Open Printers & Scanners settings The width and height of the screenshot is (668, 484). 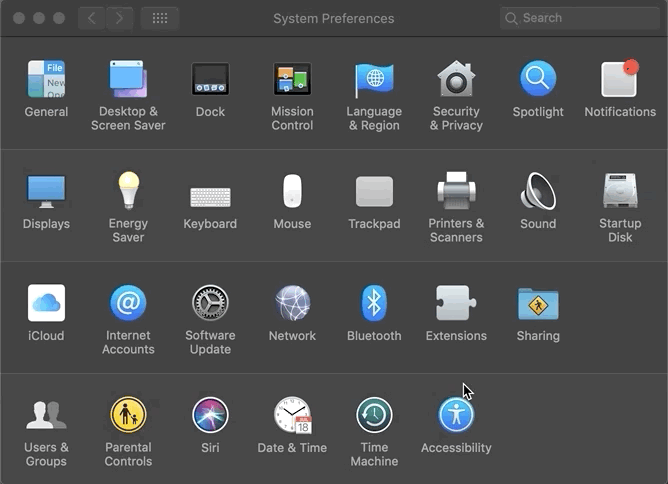coord(456,192)
